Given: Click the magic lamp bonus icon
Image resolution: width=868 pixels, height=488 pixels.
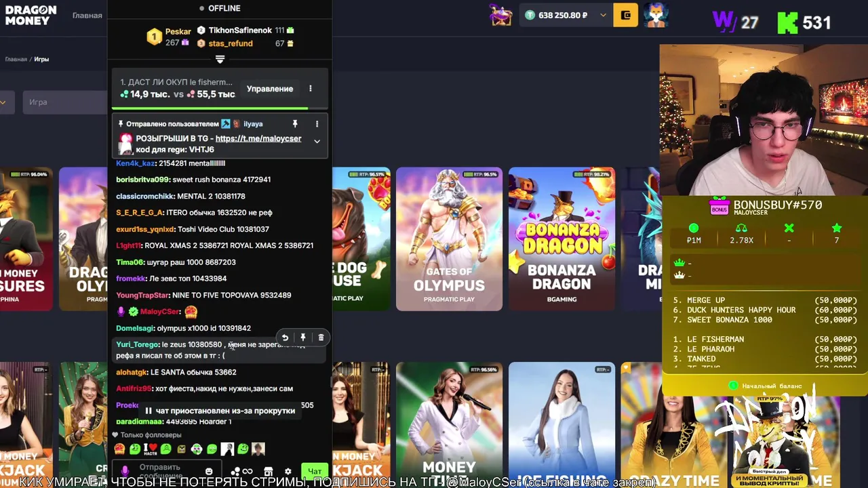Looking at the screenshot, I should [x=501, y=15].
